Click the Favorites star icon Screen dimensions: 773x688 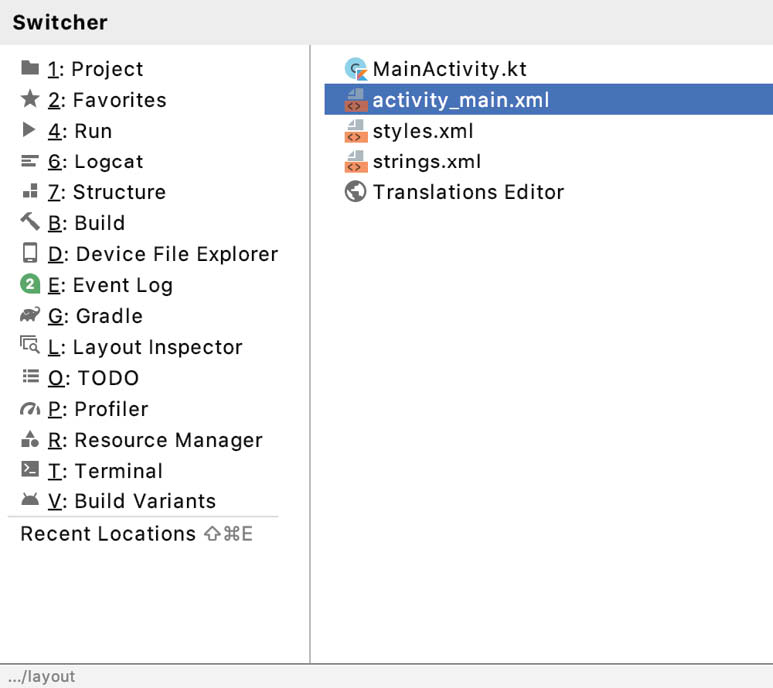(x=30, y=99)
